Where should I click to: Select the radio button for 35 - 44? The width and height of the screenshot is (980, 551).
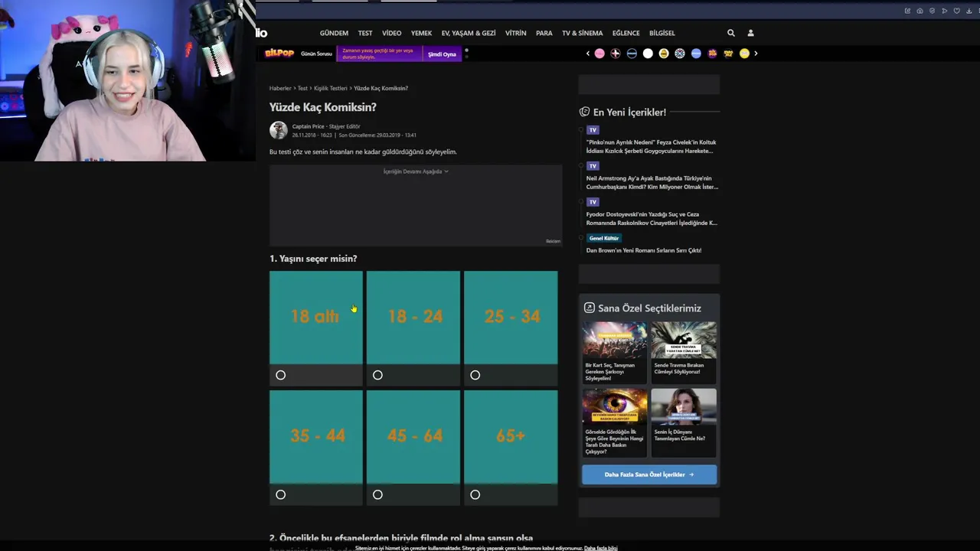(281, 494)
